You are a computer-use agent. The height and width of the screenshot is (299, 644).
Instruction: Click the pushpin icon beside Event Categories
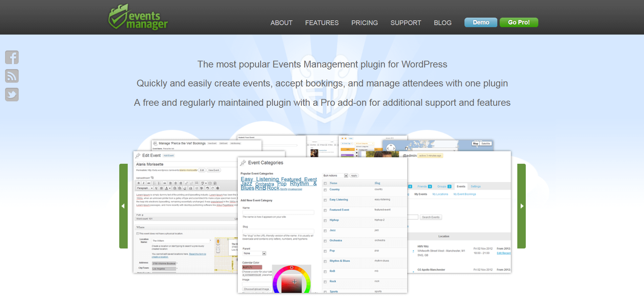point(243,163)
